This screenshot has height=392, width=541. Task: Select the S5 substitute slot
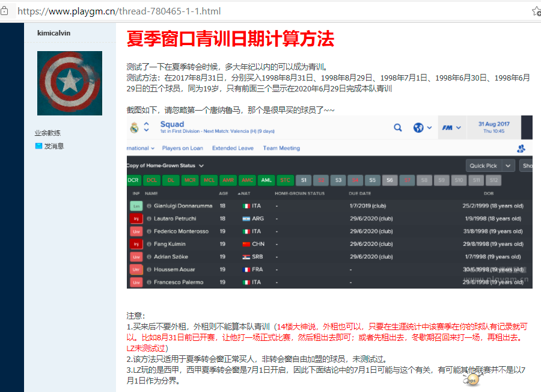click(373, 180)
